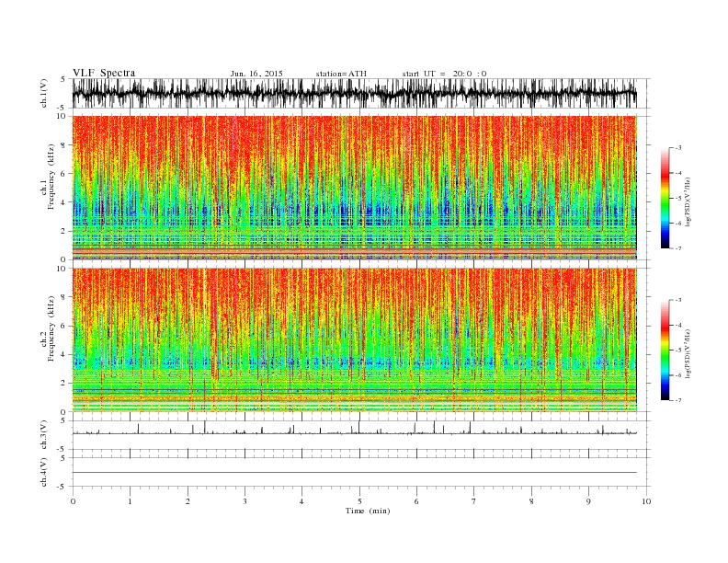Click the "-5" tick on ch.3(V) axis

pos(63,449)
